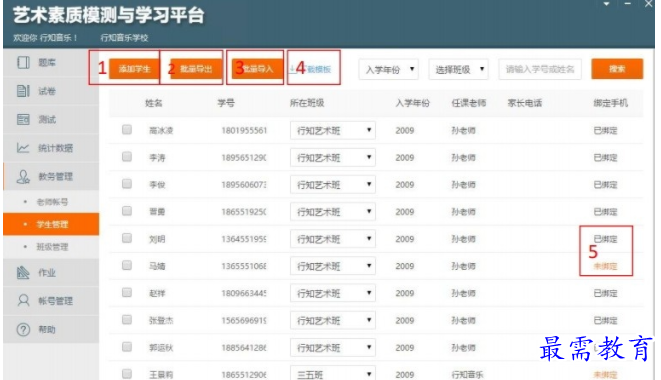Click the 批量导入 button
661x380 pixels.
(x=257, y=69)
